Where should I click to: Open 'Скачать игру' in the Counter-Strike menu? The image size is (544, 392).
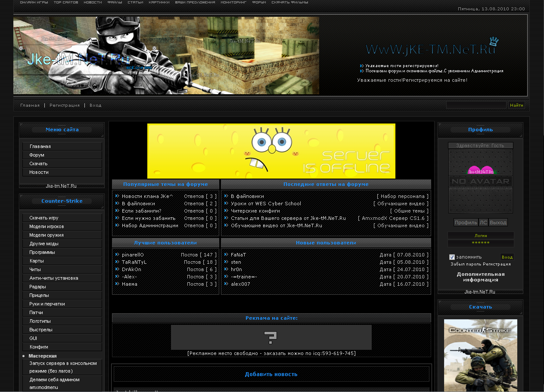[x=62, y=218]
